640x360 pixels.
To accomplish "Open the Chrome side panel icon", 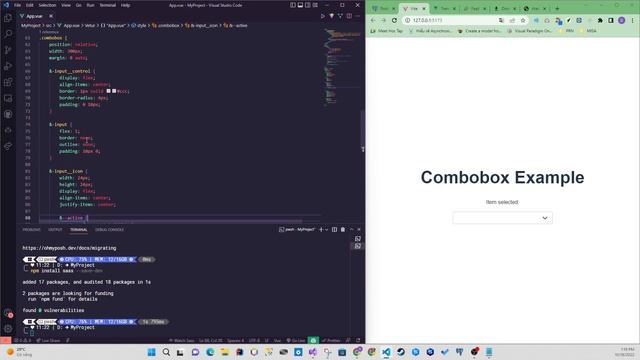I will click(x=611, y=20).
